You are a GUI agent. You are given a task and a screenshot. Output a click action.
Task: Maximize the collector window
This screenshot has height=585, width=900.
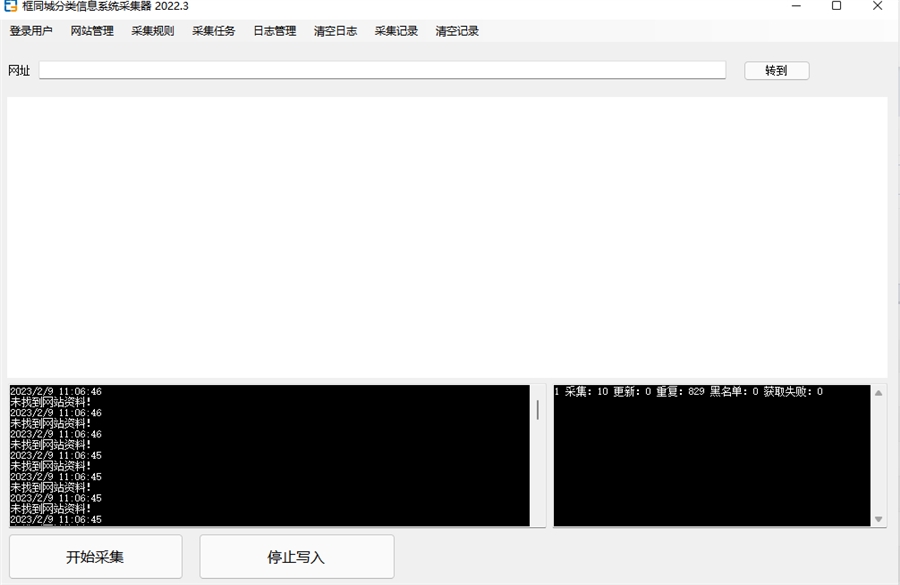click(x=836, y=6)
